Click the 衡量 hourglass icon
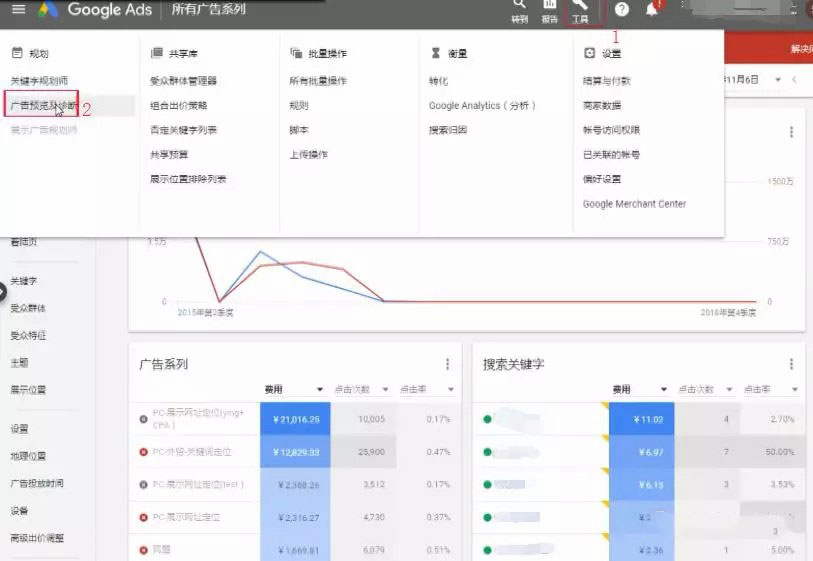 (x=436, y=53)
